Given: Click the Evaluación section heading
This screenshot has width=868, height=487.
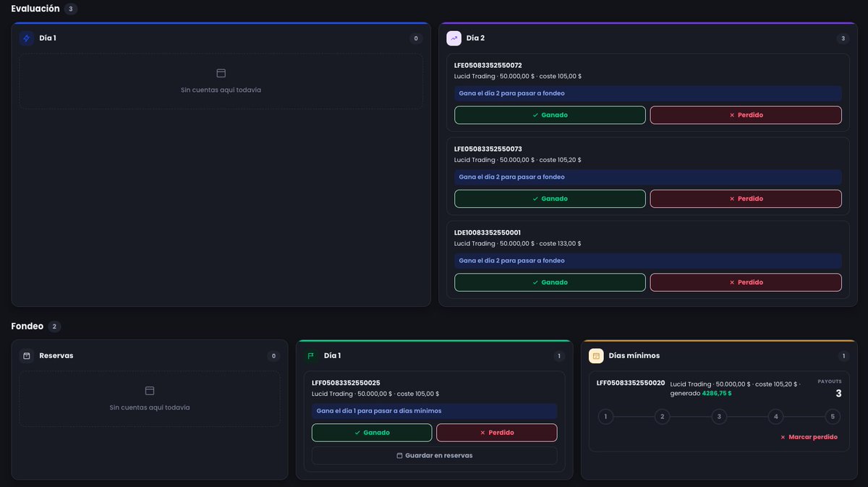Looking at the screenshot, I should click(x=35, y=9).
